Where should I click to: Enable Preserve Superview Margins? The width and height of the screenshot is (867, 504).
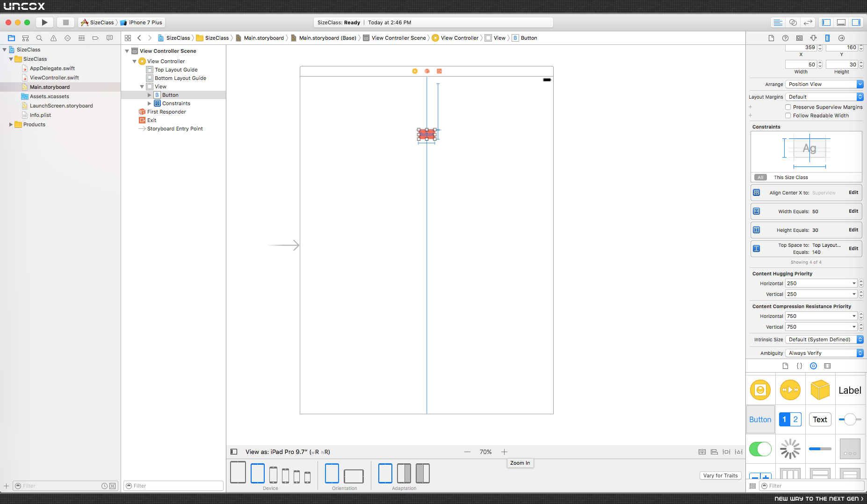(788, 107)
